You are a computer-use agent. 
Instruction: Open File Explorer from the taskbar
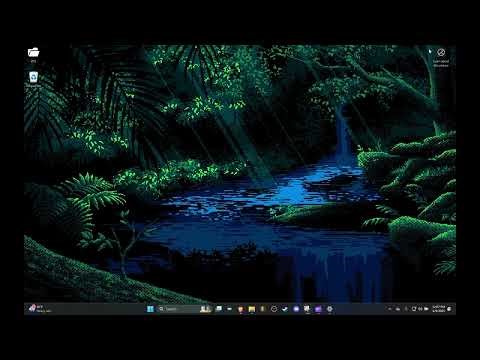click(252, 309)
